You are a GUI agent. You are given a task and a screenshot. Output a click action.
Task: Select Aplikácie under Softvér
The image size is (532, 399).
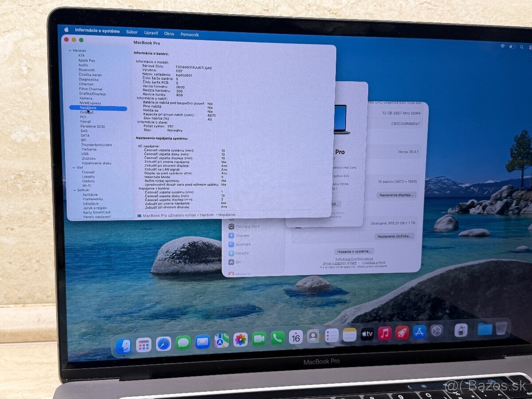(90, 195)
